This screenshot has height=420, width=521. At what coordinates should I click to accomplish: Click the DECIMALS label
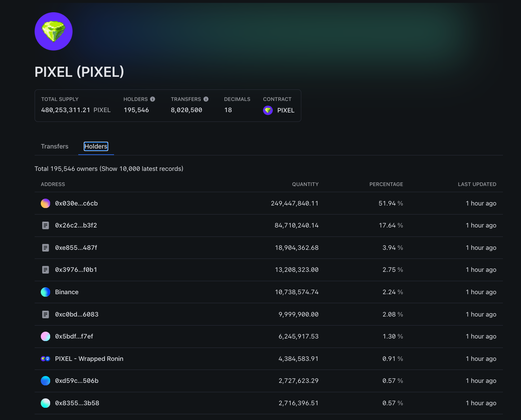[237, 99]
